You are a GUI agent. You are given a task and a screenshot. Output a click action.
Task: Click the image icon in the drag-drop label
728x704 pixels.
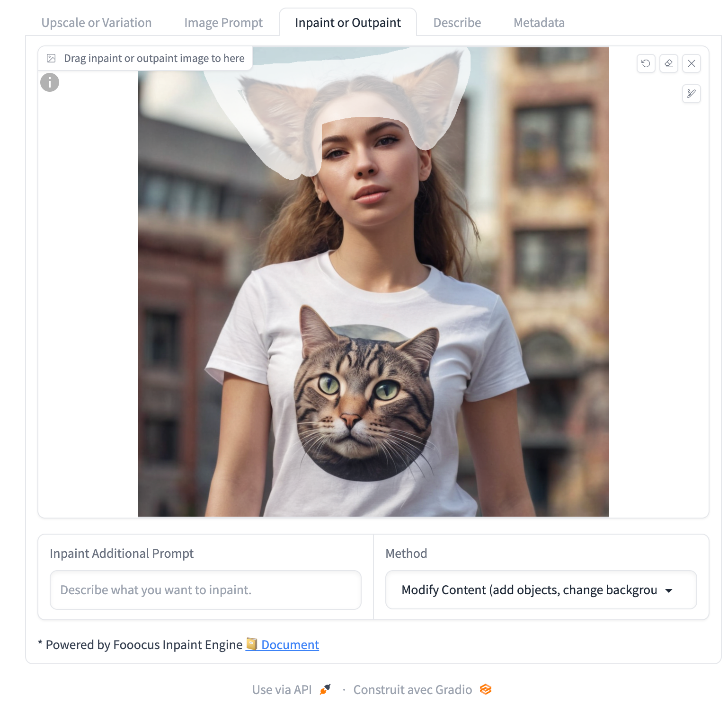click(52, 58)
